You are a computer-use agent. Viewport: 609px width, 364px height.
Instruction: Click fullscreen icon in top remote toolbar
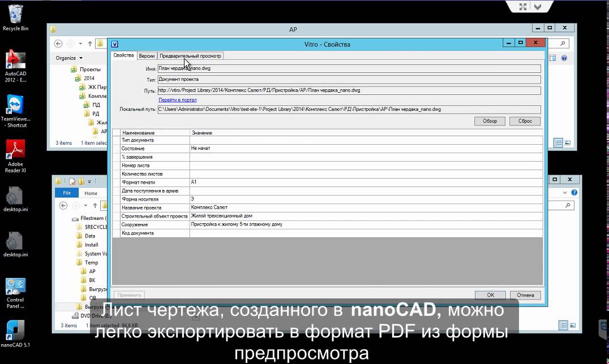[x=523, y=7]
